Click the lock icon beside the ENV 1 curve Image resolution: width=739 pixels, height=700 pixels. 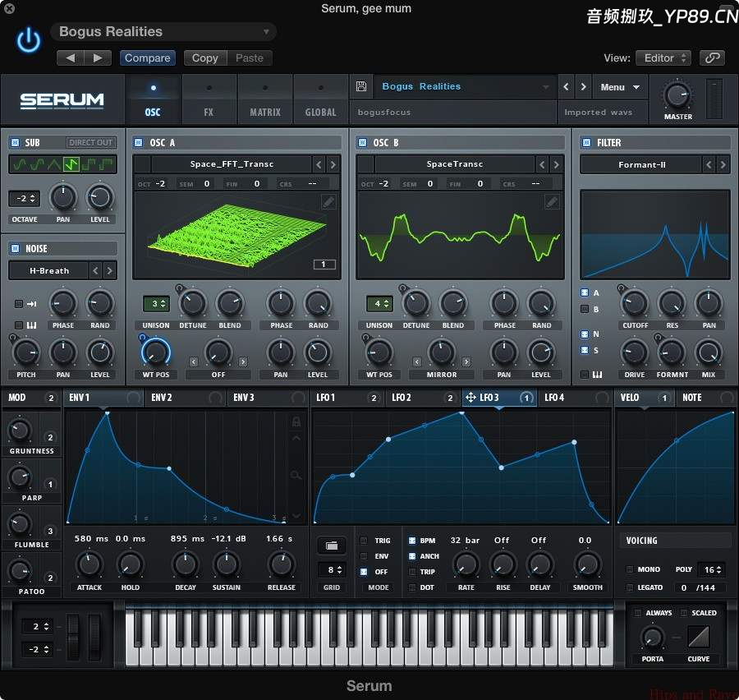tap(296, 421)
